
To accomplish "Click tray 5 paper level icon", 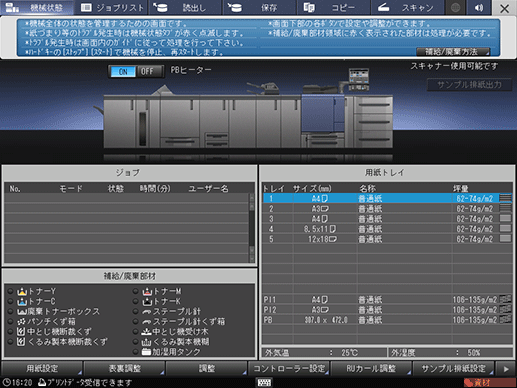I will (505, 238).
